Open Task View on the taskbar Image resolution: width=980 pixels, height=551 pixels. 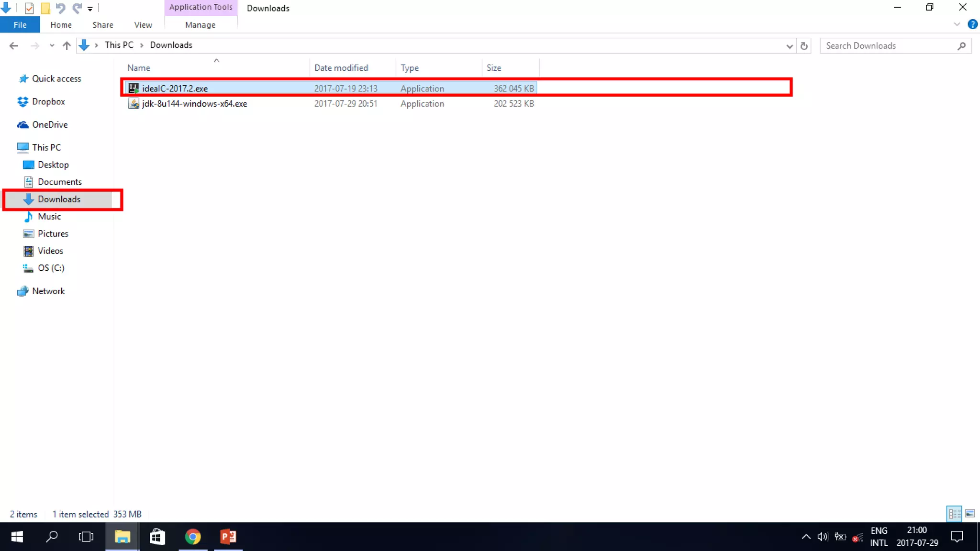86,537
